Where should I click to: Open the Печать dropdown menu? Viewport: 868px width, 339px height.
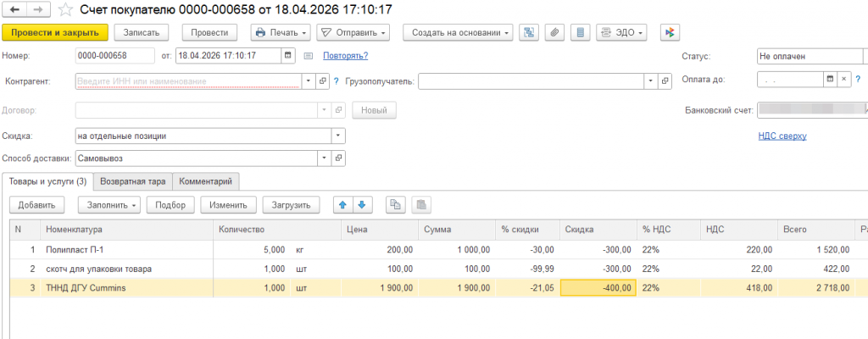pos(281,33)
